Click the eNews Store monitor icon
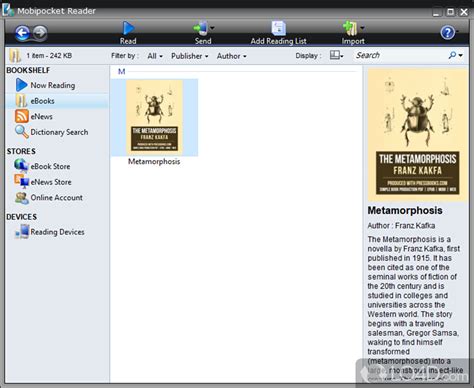Image resolution: width=474 pixels, height=388 pixels. (21, 181)
